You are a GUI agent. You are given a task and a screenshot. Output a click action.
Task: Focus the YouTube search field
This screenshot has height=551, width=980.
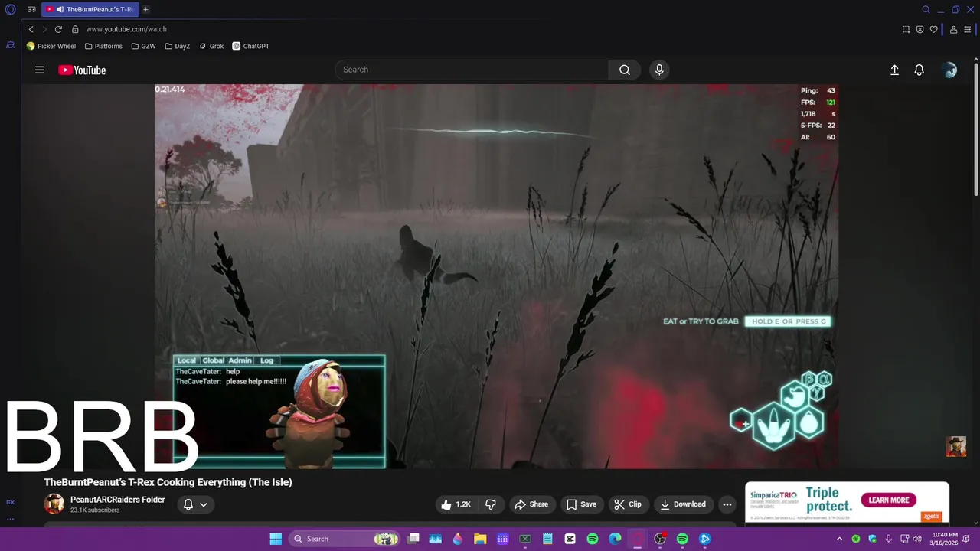click(x=472, y=70)
